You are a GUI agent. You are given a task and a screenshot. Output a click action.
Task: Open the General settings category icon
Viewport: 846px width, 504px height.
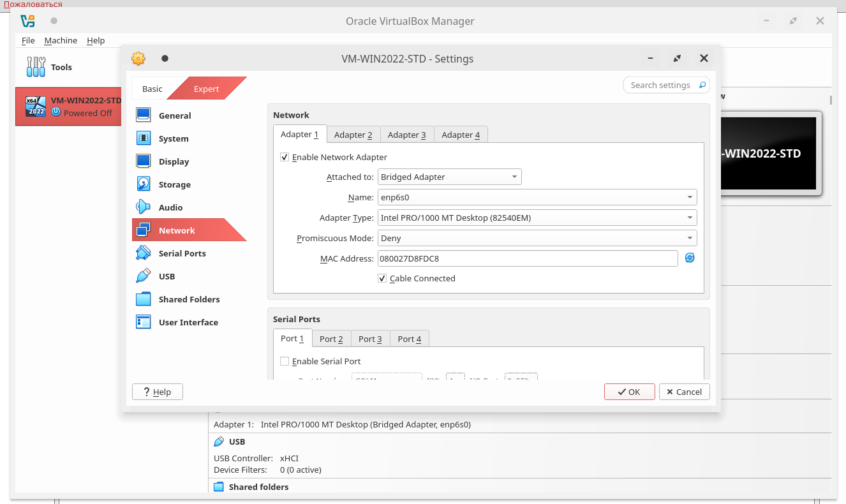[143, 115]
